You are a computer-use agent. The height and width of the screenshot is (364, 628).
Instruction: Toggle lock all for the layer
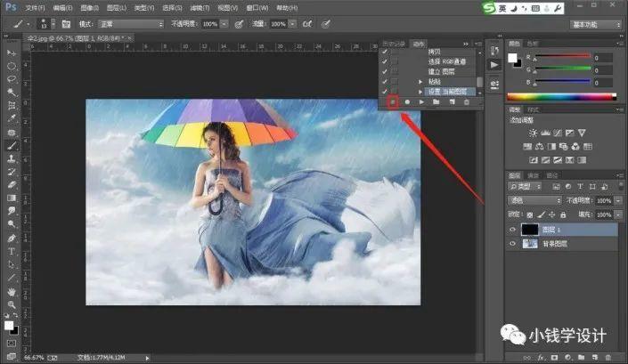pyautogui.click(x=563, y=214)
